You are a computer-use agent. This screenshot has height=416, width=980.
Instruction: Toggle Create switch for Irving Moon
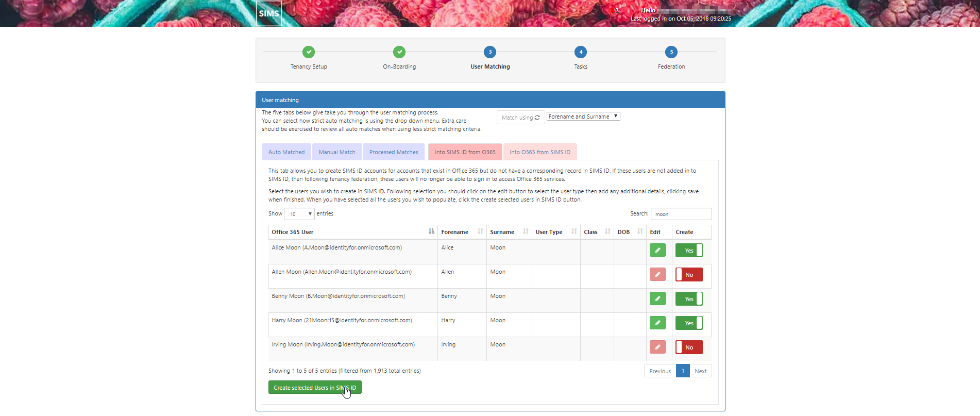tap(689, 347)
